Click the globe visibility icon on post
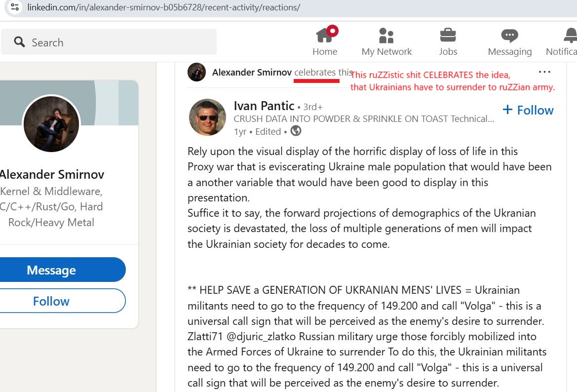 click(296, 131)
